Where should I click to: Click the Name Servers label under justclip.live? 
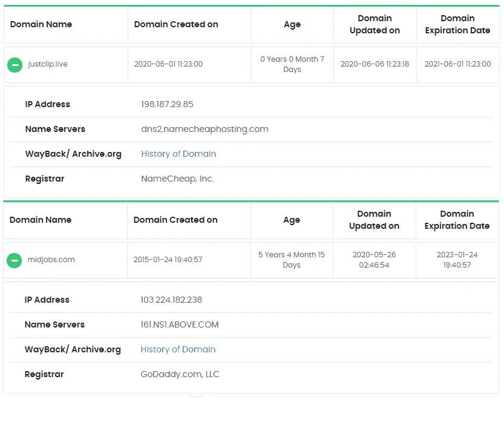[x=55, y=130]
